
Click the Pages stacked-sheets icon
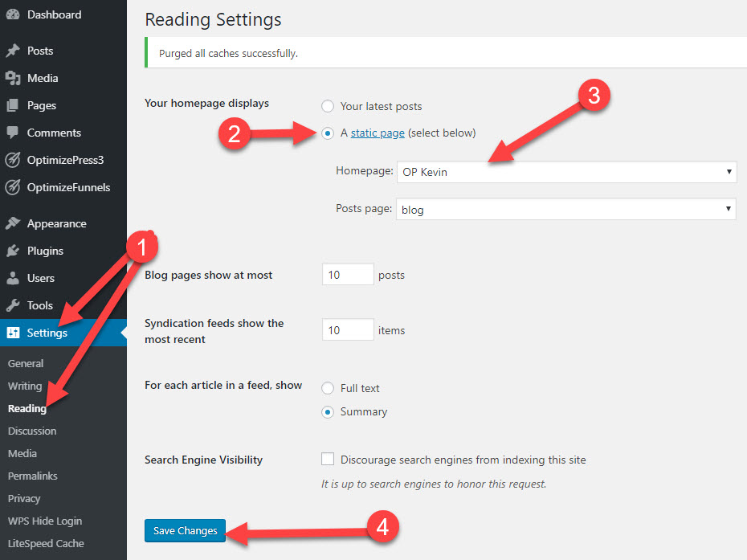pos(13,105)
